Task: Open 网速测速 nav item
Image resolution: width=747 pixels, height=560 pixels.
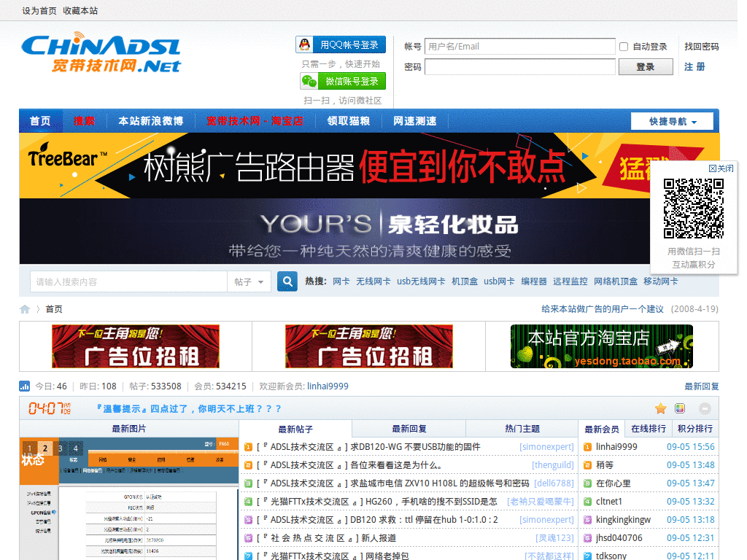Action: coord(415,121)
